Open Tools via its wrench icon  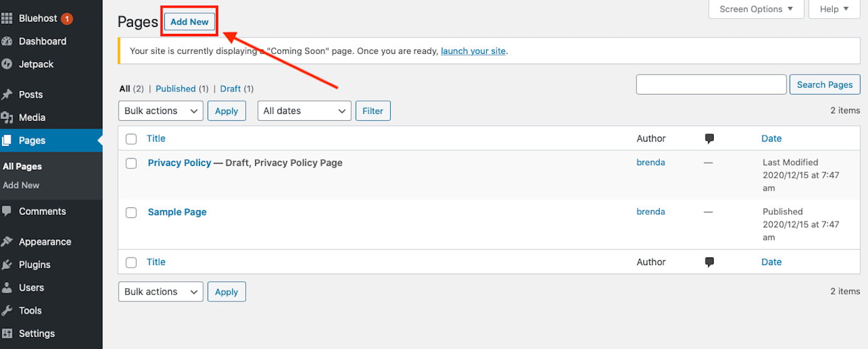pos(7,310)
